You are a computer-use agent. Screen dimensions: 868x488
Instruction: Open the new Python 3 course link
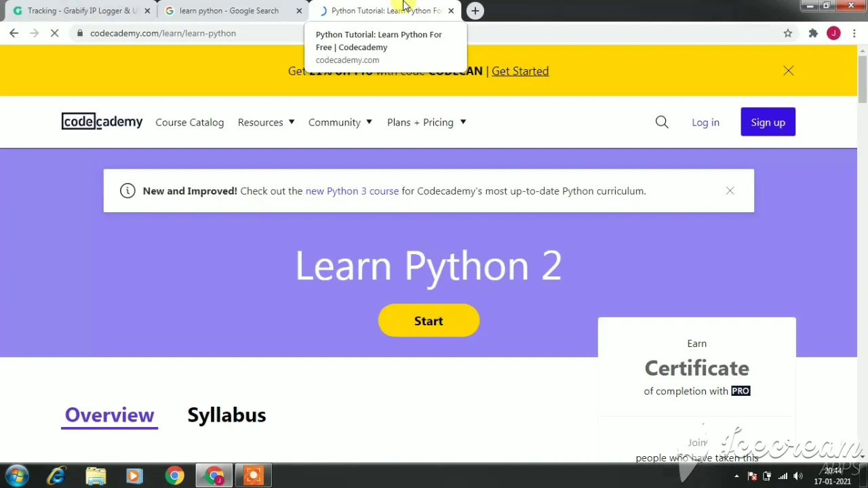[x=352, y=191]
